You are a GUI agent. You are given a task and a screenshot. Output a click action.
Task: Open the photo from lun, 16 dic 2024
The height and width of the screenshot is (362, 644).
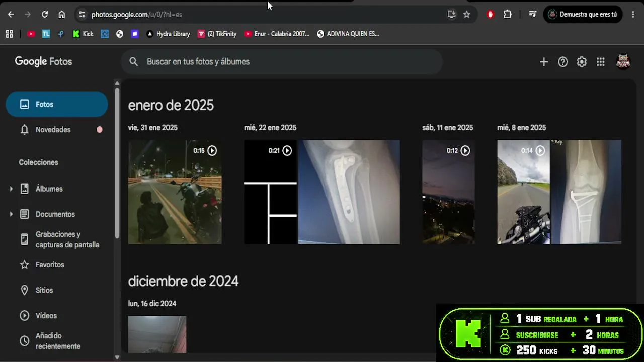click(157, 334)
